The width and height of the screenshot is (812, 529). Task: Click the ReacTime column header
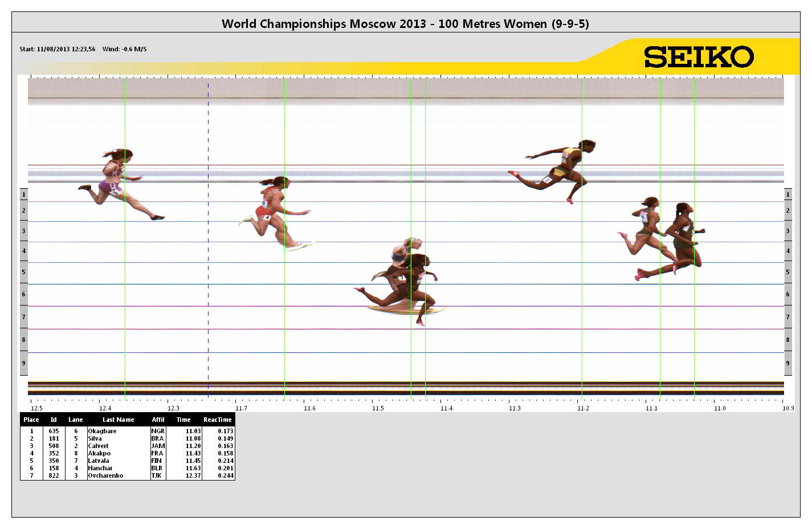[x=218, y=420]
